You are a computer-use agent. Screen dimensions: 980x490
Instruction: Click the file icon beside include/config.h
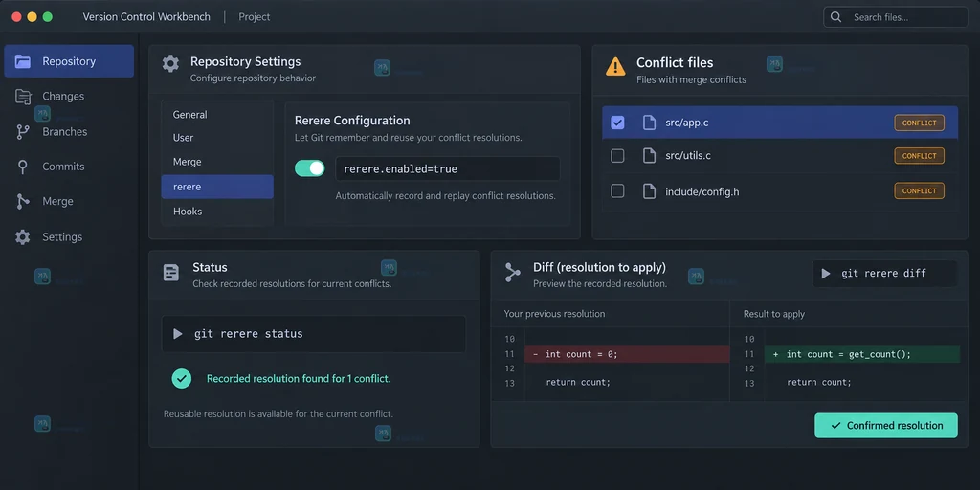tap(650, 191)
